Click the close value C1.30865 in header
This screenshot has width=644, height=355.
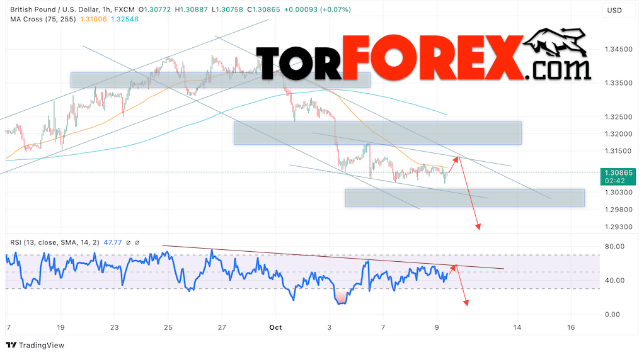click(263, 9)
